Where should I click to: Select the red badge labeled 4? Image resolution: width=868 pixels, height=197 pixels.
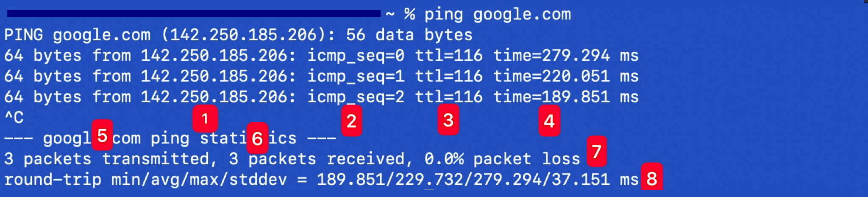coord(549,121)
